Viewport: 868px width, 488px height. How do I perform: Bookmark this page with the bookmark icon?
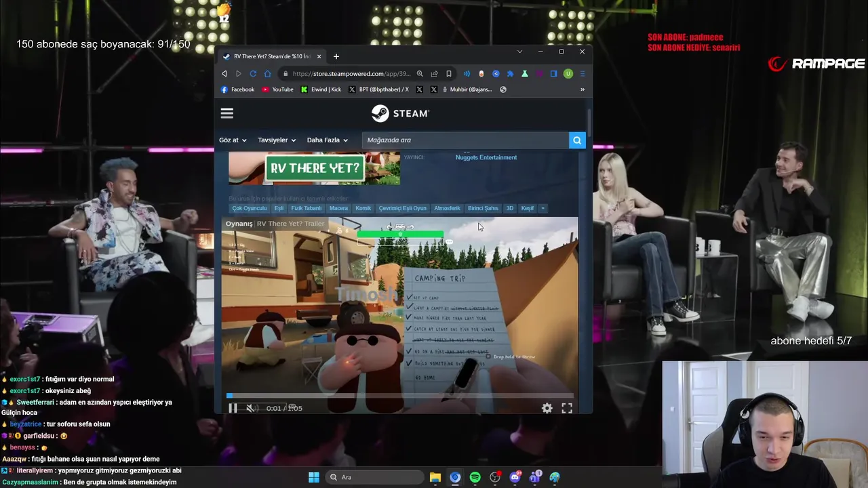click(448, 74)
